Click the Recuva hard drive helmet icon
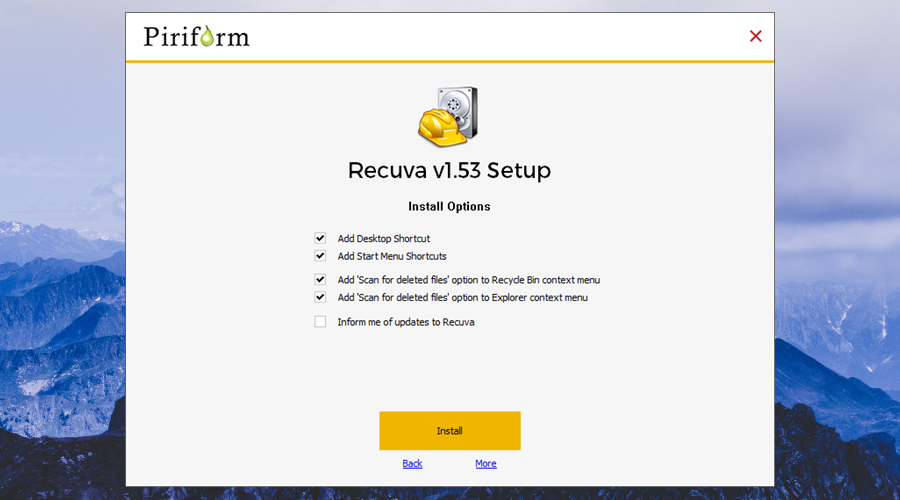The height and width of the screenshot is (500, 900). click(448, 117)
